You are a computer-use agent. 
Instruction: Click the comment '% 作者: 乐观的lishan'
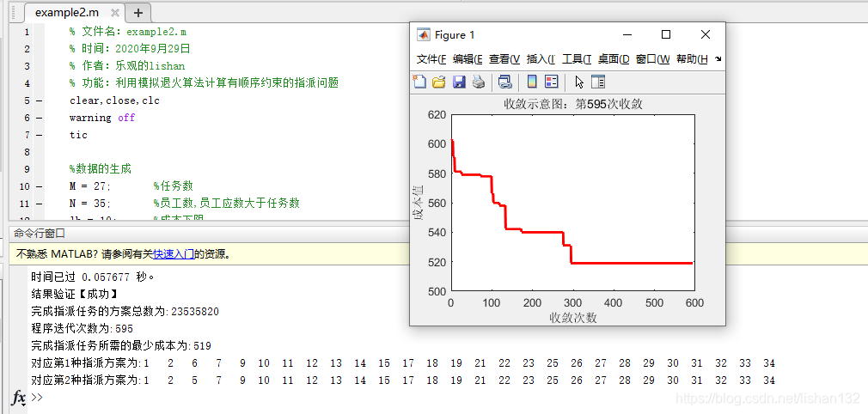coord(127,66)
